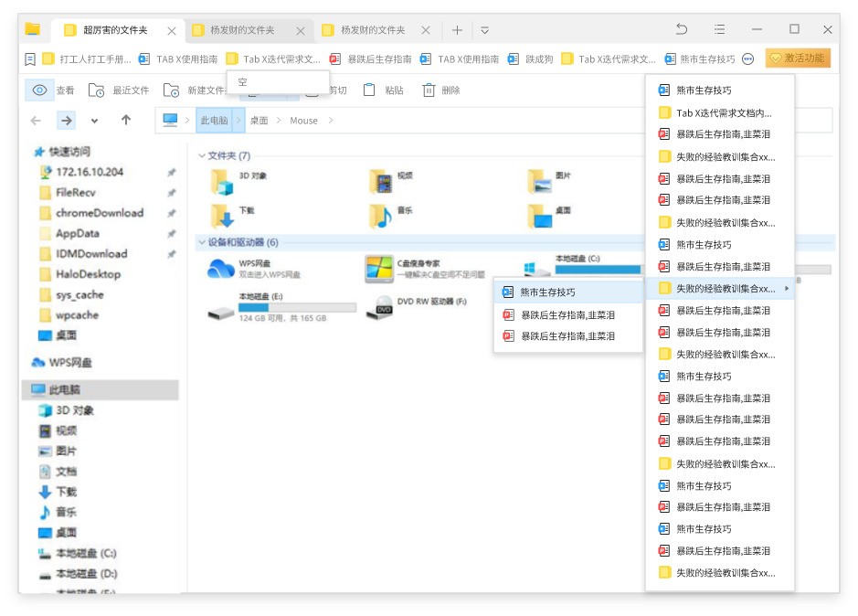858x616 pixels.
Task: Click the undo arrow in title bar
Action: tap(682, 29)
